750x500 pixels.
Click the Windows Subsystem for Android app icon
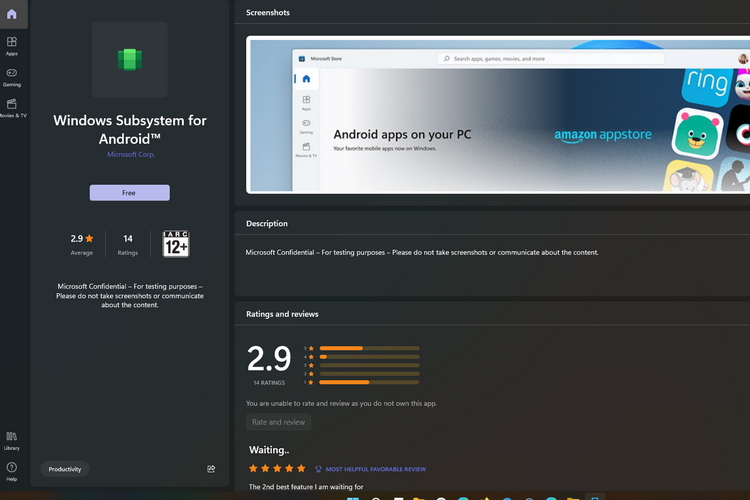130,60
